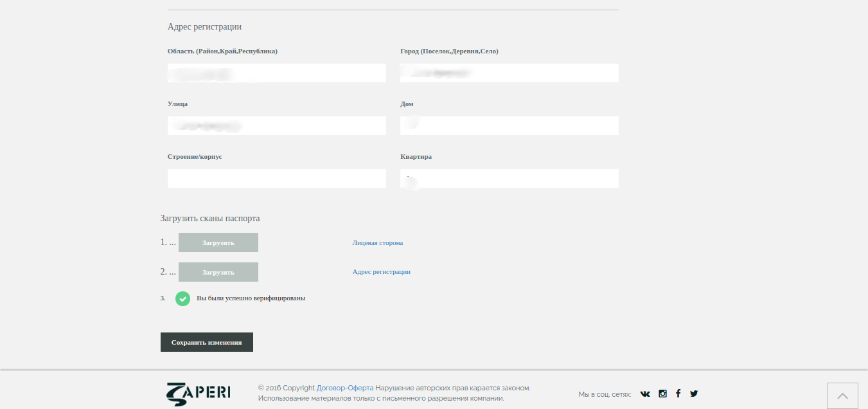Open the Договор-Оферта link
The height and width of the screenshot is (409, 868).
345,388
